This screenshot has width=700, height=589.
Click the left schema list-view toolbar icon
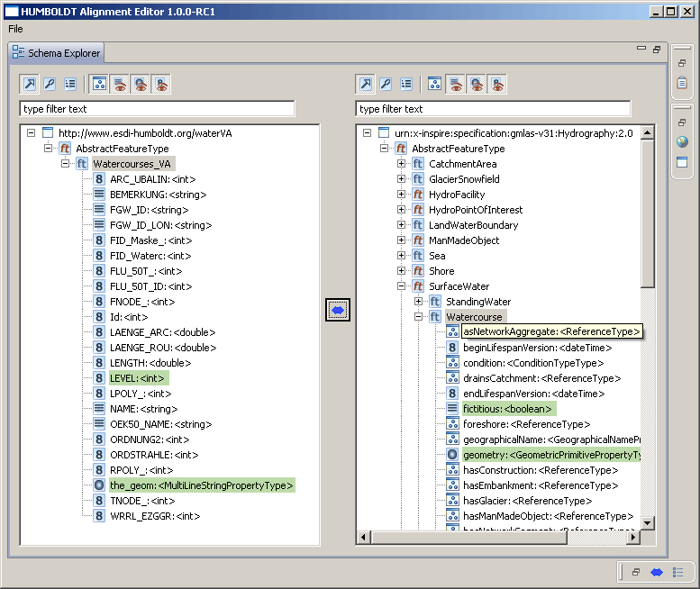(x=70, y=84)
